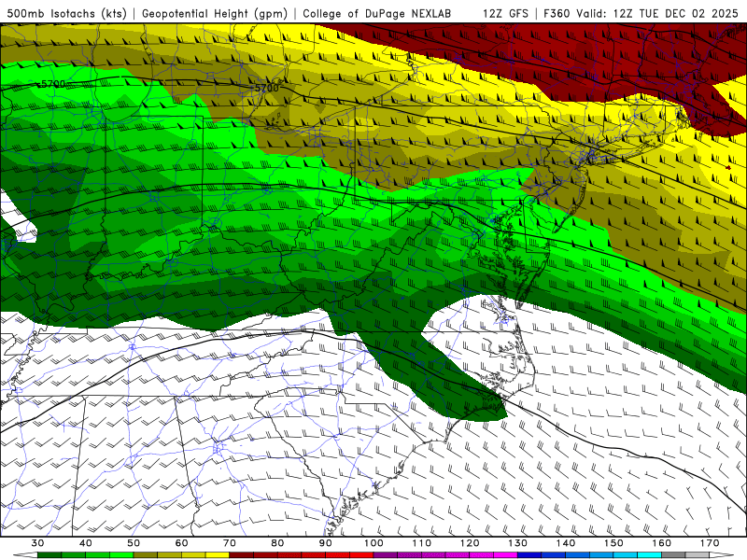
Task: Click the legend value 40
Action: tap(86, 543)
